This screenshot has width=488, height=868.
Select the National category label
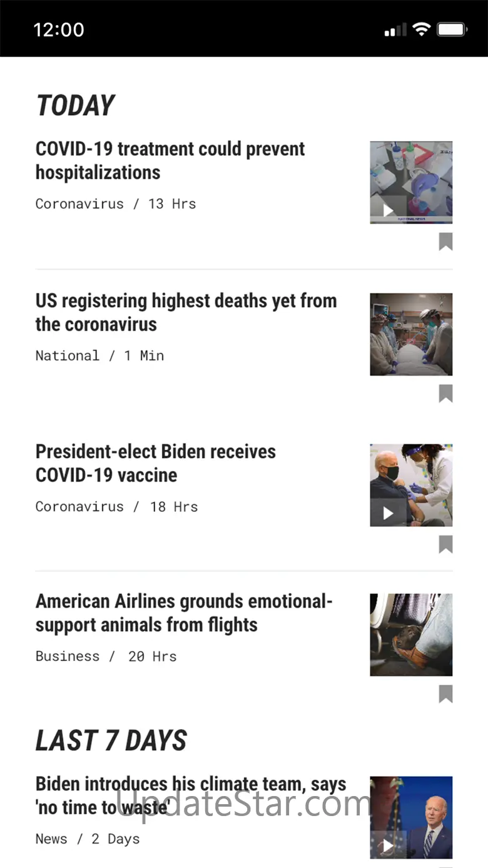pos(68,356)
